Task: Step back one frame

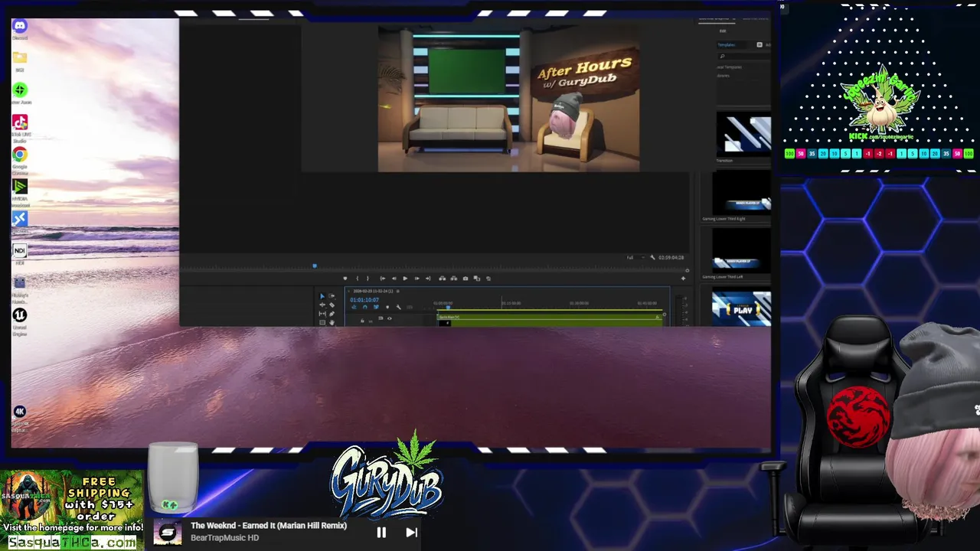Action: (394, 279)
